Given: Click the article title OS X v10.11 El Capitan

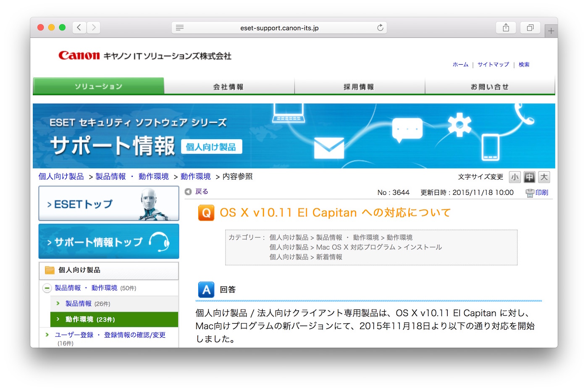Looking at the screenshot, I should (x=335, y=213).
